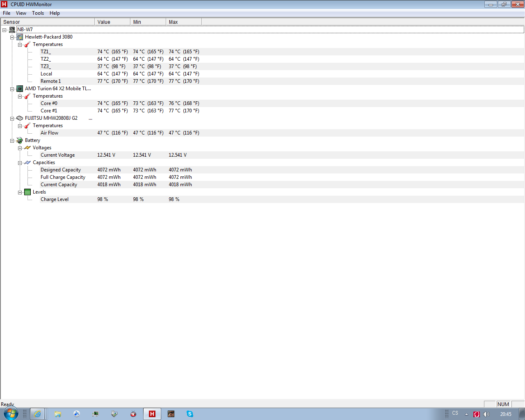525x420 pixels.
Task: Open the Help menu
Action: click(x=55, y=13)
